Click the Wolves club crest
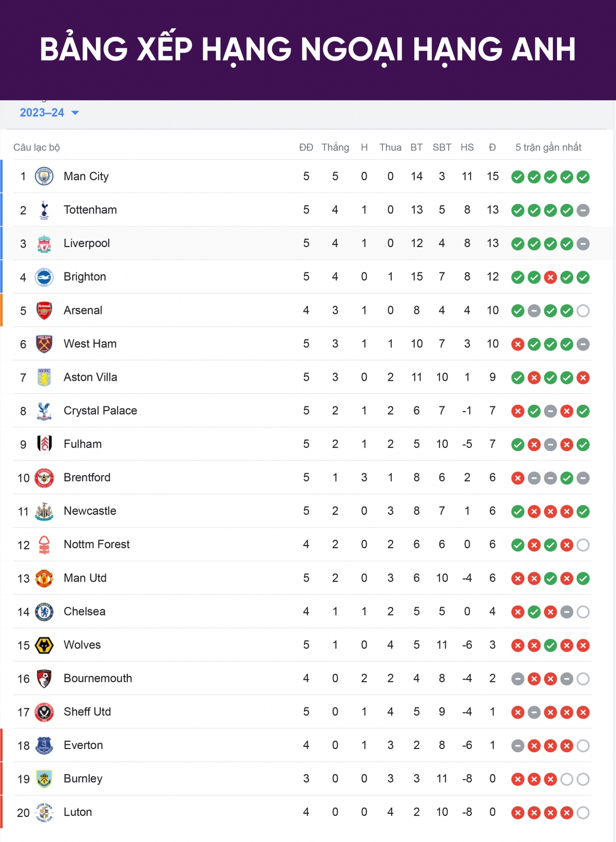 [x=44, y=645]
